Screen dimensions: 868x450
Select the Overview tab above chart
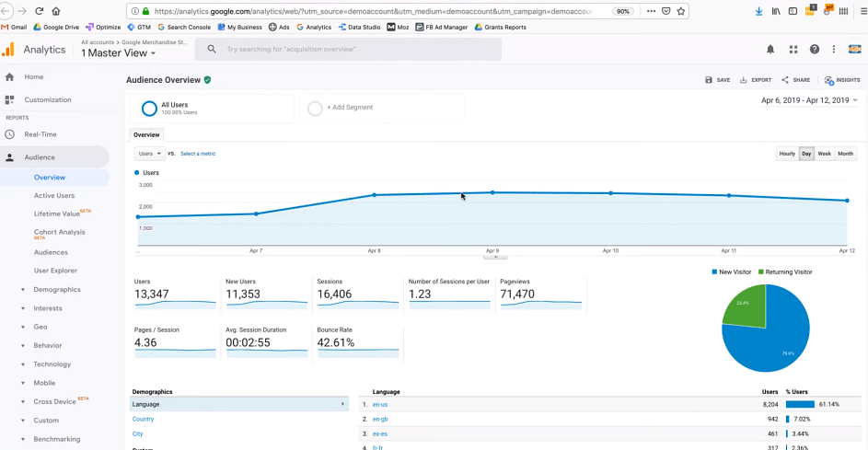pyautogui.click(x=146, y=134)
